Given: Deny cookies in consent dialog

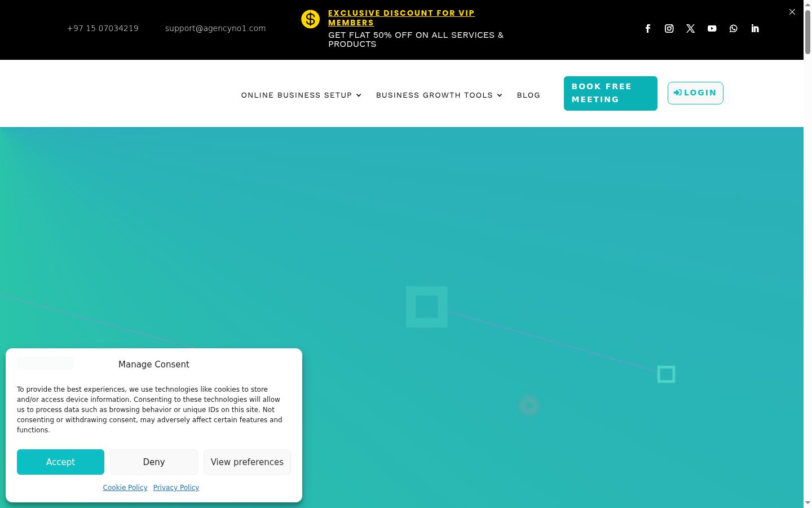Looking at the screenshot, I should (154, 462).
